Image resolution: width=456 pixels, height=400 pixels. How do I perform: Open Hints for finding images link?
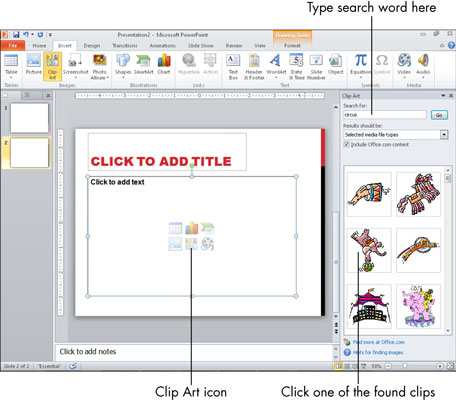pyautogui.click(x=378, y=352)
